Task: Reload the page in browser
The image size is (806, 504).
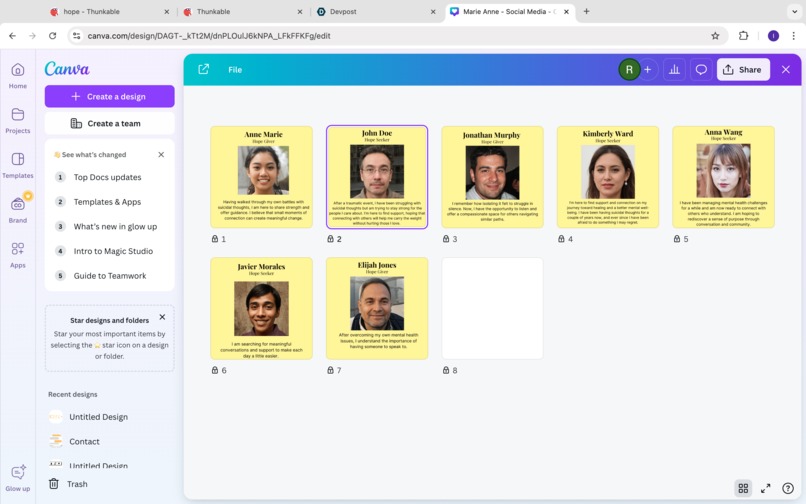Action: point(52,35)
